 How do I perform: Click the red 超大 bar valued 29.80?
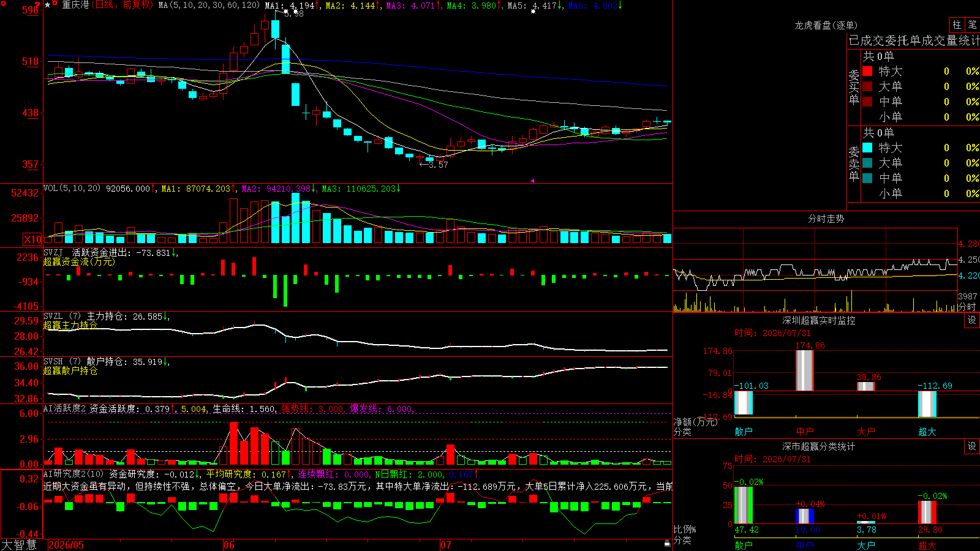click(927, 512)
